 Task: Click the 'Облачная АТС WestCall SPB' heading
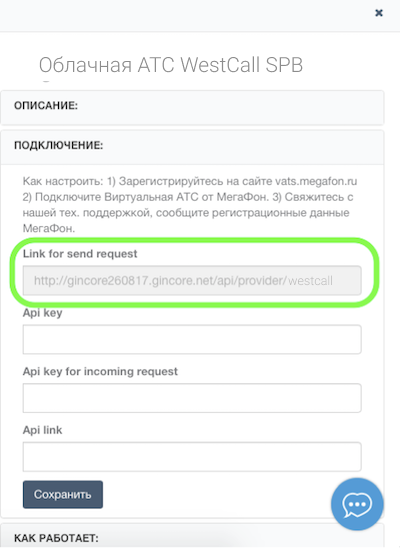pos(171,65)
